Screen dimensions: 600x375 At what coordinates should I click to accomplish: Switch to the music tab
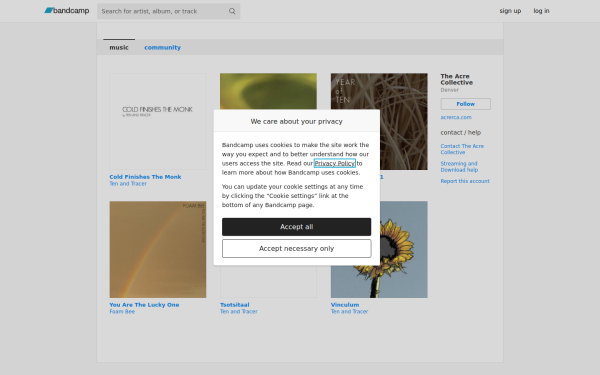pyautogui.click(x=119, y=47)
